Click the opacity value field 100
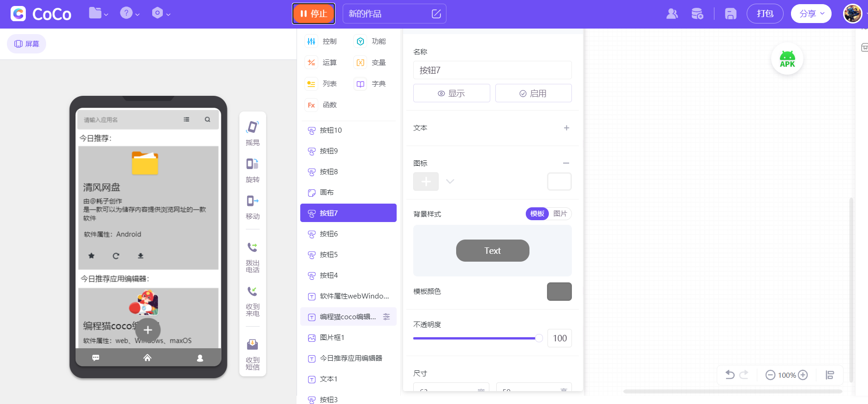This screenshot has width=868, height=404. click(559, 338)
